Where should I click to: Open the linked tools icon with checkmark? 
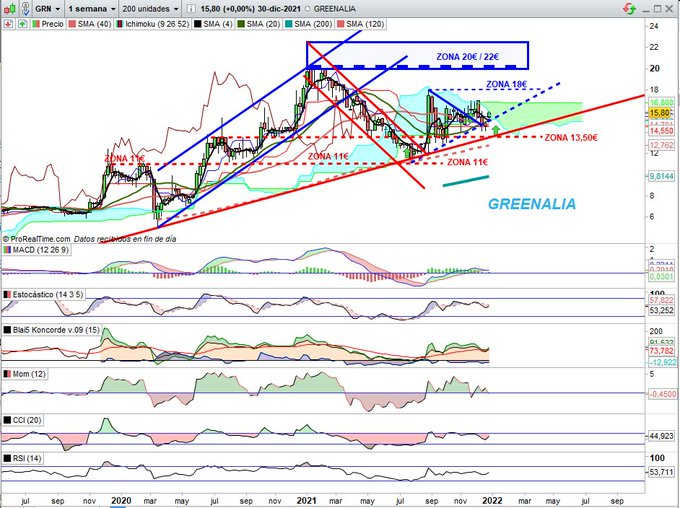pyautogui.click(x=25, y=8)
